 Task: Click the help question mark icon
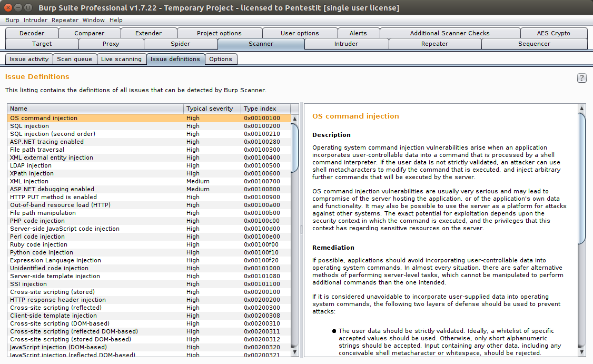point(581,77)
